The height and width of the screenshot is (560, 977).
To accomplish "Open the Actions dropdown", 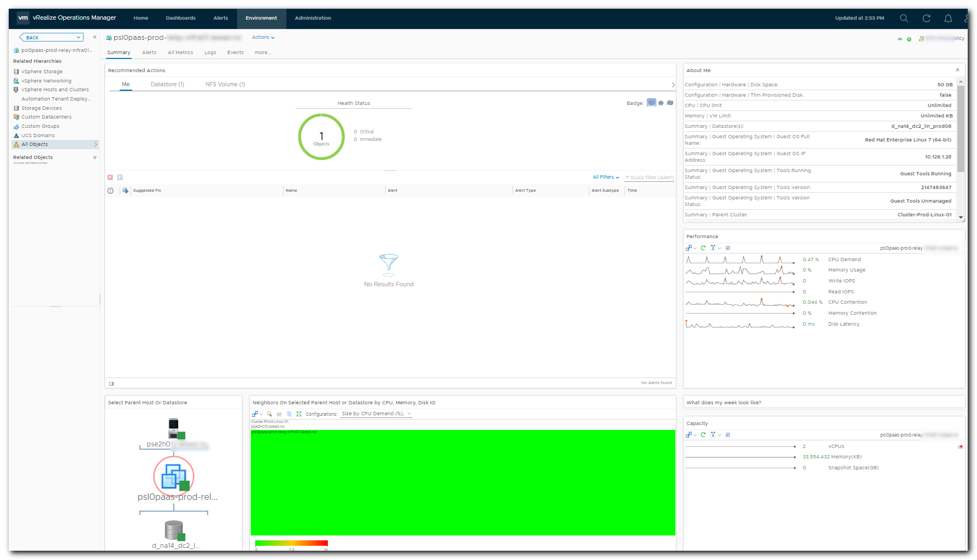I will coord(263,37).
